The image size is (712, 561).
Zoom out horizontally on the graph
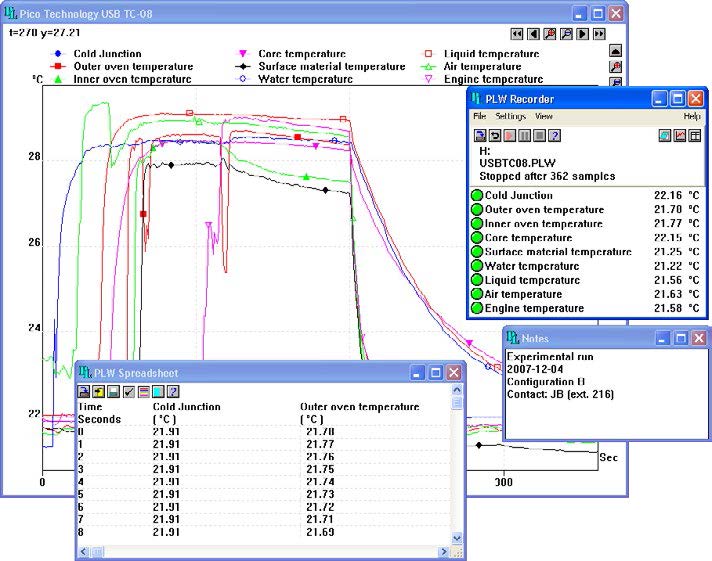[x=566, y=33]
